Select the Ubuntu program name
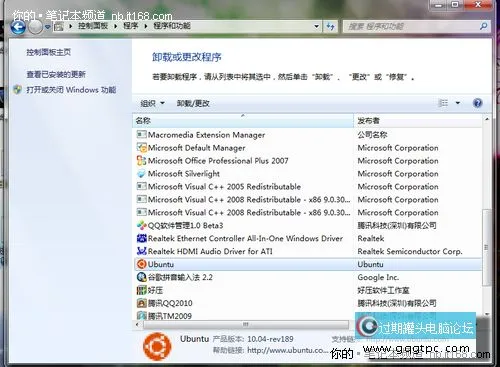 pos(161,264)
